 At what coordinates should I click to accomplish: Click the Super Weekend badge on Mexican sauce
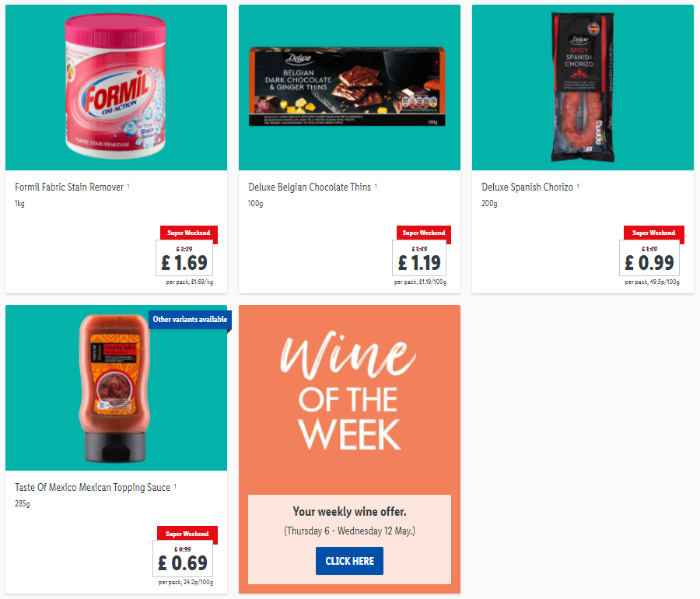point(187,534)
